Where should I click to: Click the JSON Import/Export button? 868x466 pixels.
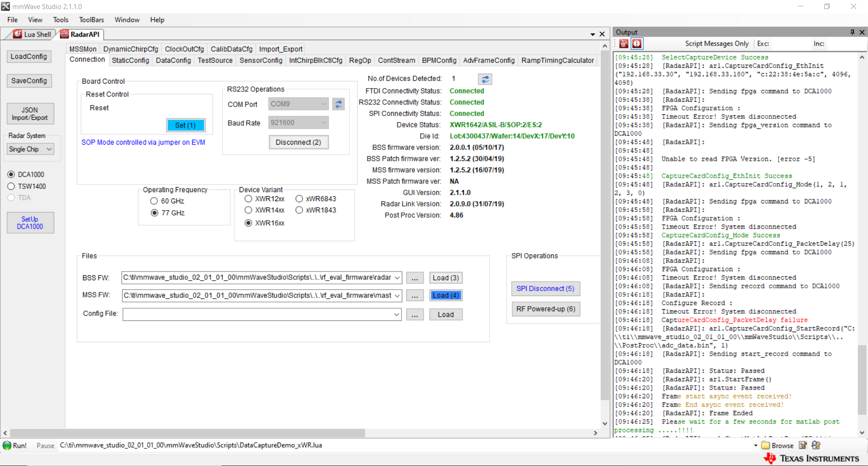point(30,114)
